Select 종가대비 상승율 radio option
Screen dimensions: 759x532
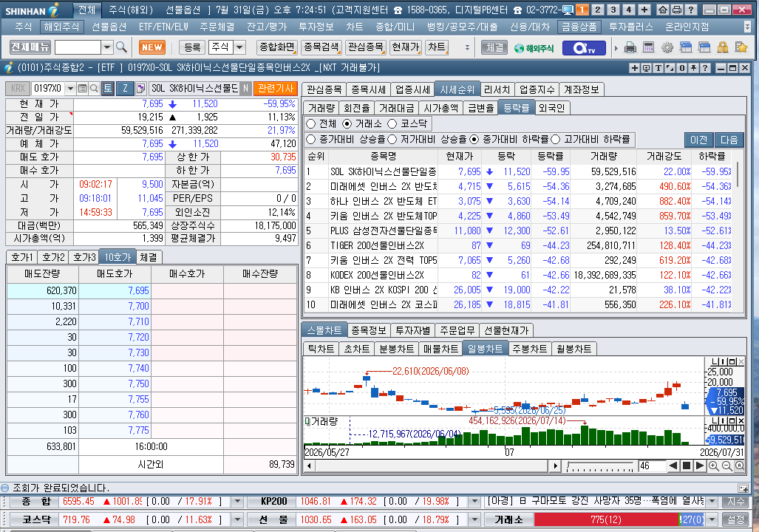310,140
